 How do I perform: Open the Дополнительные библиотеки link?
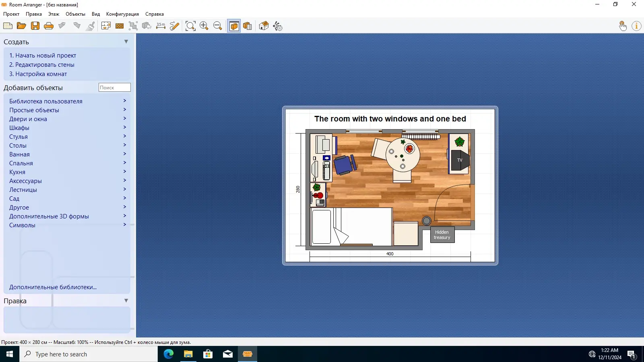(53, 287)
